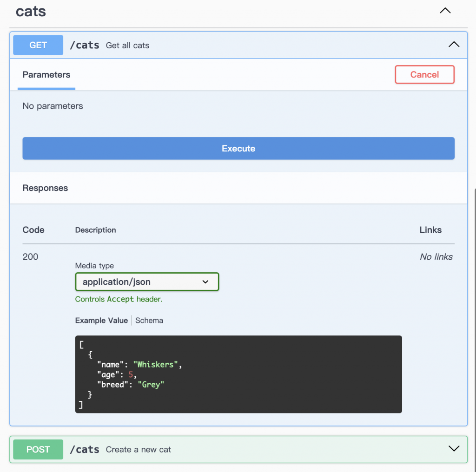This screenshot has height=472, width=476.
Task: Click the page's vertical scrollbar
Action: tap(475, 325)
